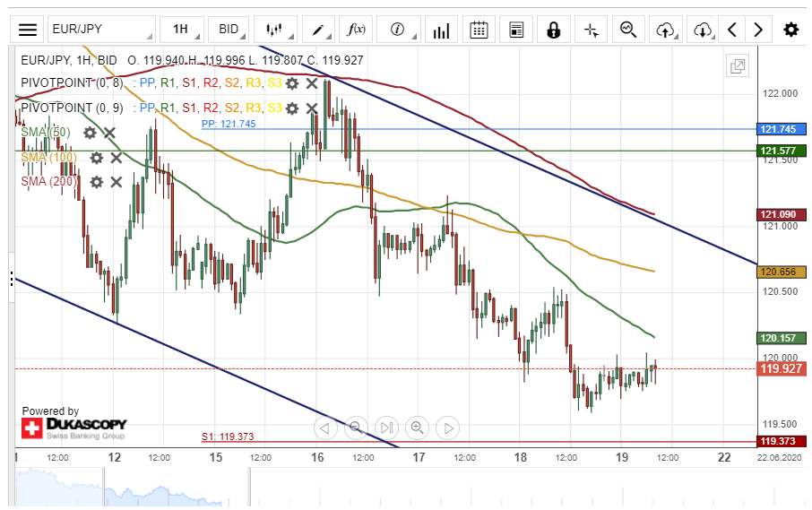The height and width of the screenshot is (510, 812).
Task: Select the 120.157 SMA 50 price label
Action: pos(781,338)
